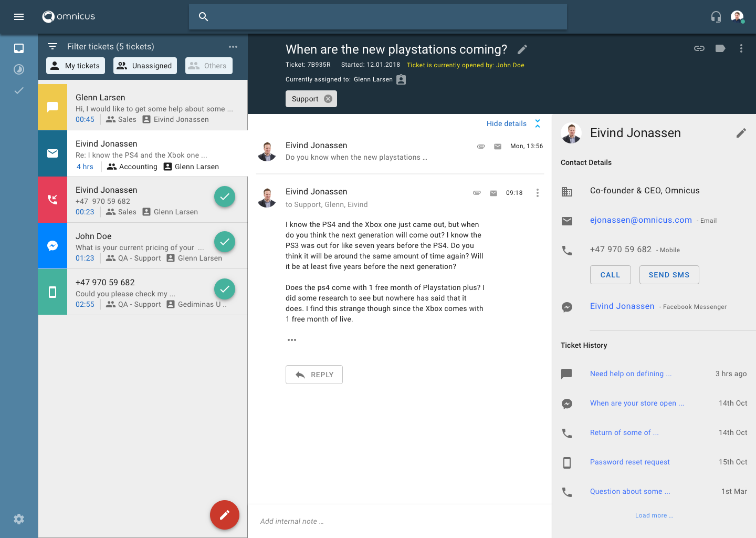Click email icon on 09:18 message
756x538 pixels.
coord(493,193)
